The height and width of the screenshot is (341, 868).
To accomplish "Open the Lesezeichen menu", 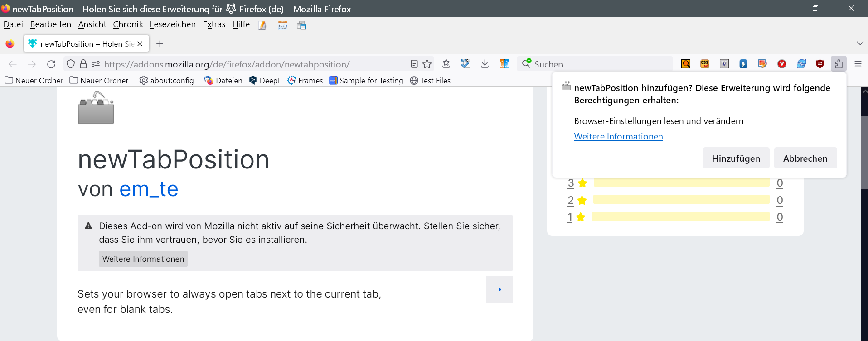I will point(173,24).
